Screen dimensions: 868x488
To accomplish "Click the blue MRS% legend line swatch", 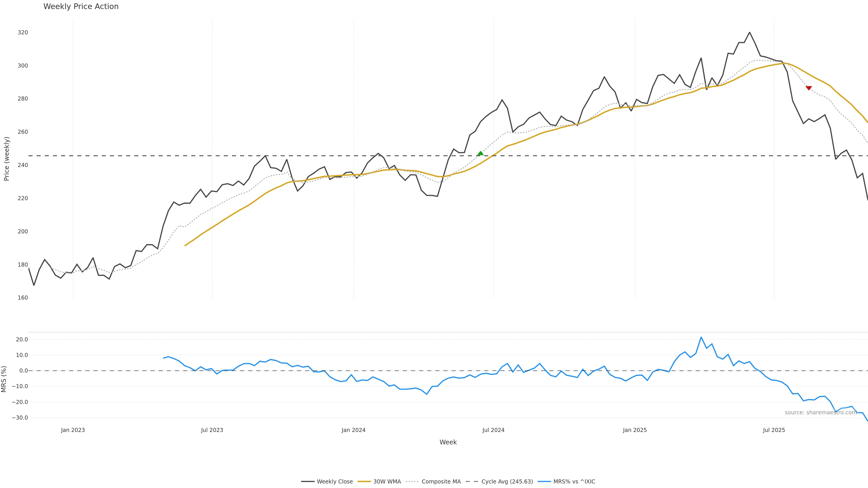I will pos(544,482).
